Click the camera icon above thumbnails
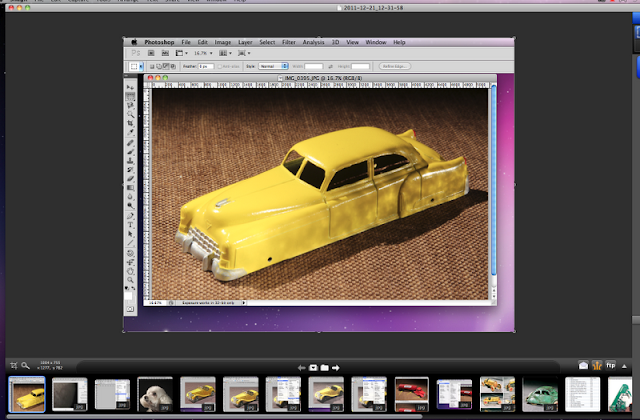640x420 pixels. click(314, 367)
